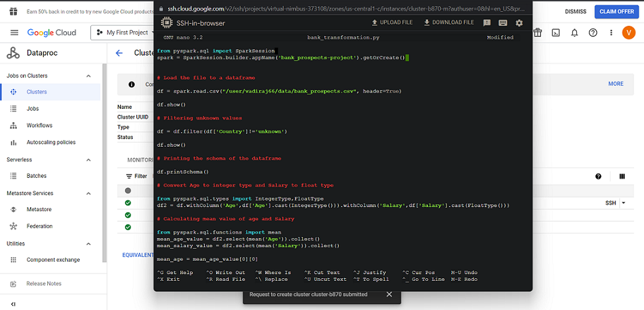Image resolution: width=644 pixels, height=310 pixels.
Task: Open the SSH dropdown arrow in instance row
Action: point(623,203)
